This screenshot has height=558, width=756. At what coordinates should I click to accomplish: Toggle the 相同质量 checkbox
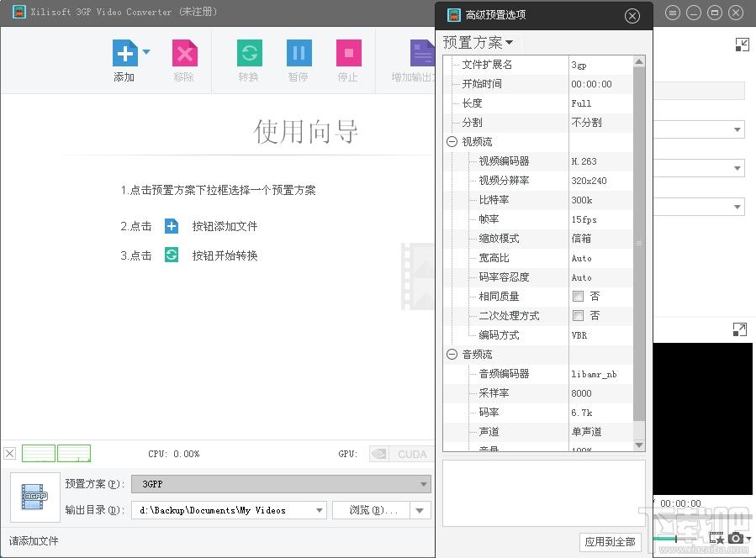tap(578, 296)
